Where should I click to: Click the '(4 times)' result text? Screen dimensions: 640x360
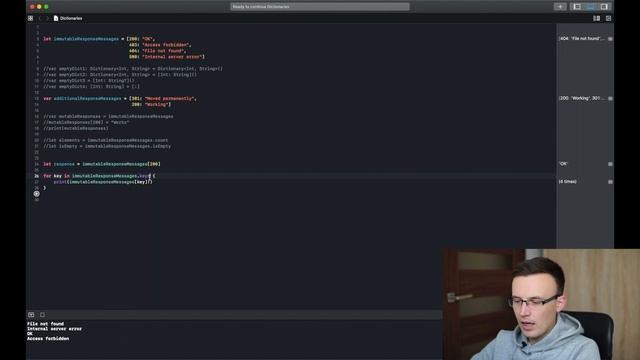[x=567, y=182]
